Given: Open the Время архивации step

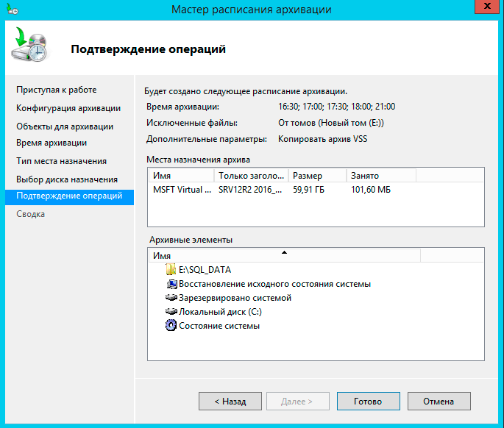Looking at the screenshot, I should (52, 143).
